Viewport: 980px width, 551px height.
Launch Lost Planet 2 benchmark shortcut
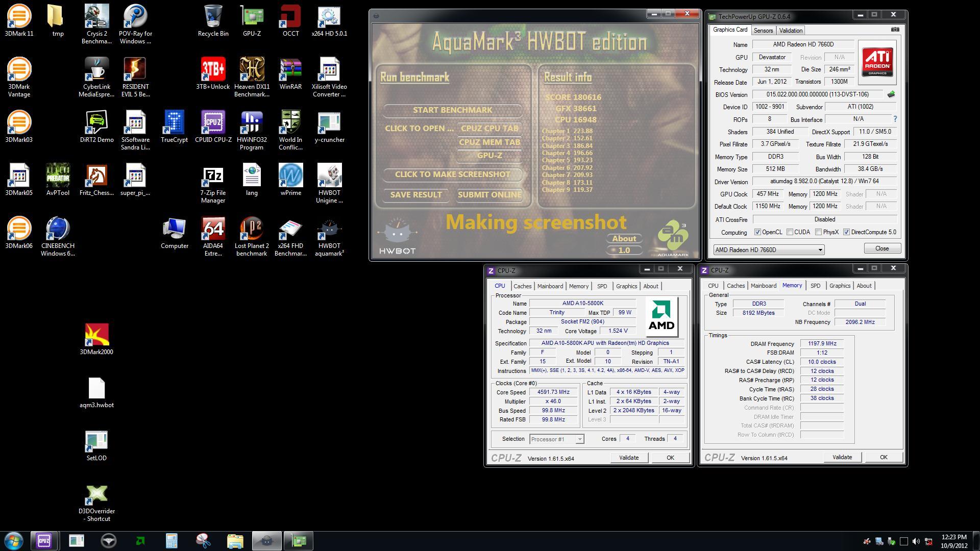(252, 237)
